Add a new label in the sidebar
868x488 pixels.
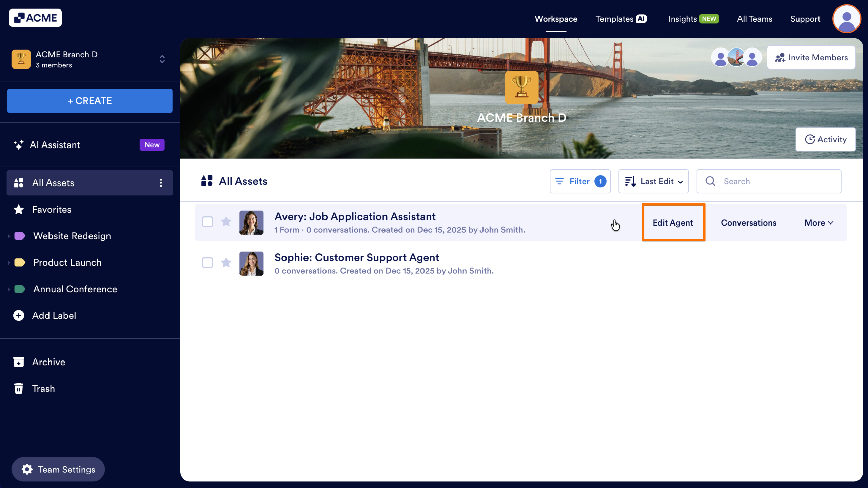(x=54, y=315)
